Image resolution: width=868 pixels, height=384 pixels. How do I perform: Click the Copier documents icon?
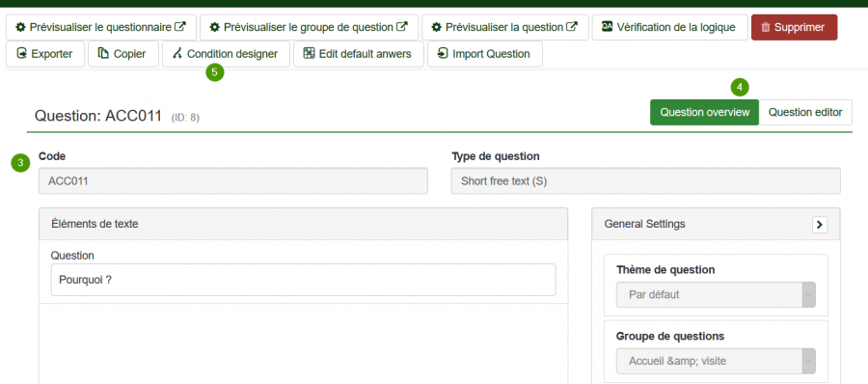103,54
